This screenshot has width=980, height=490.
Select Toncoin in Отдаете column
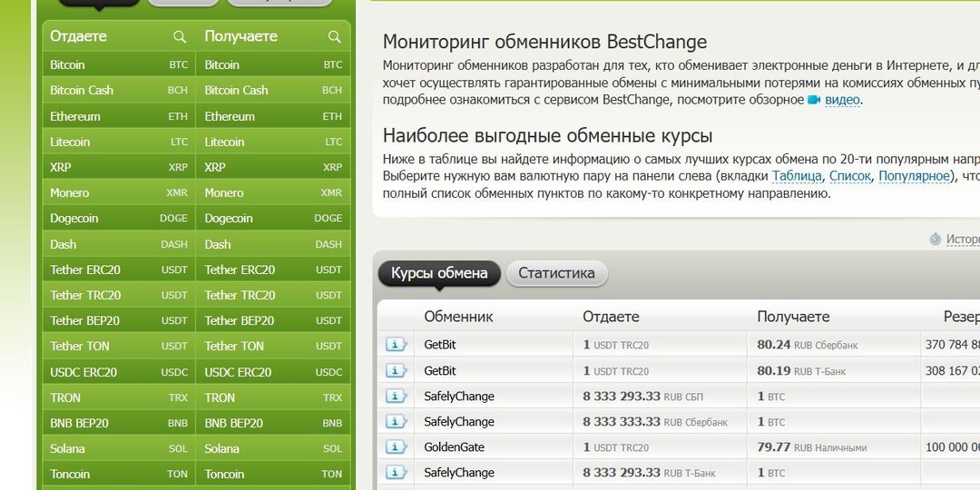click(x=119, y=475)
